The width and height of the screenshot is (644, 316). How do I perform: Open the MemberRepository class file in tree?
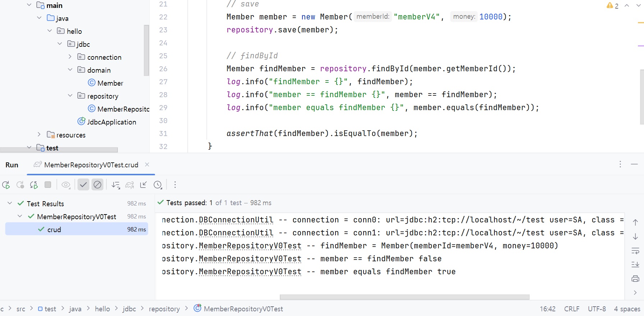[119, 109]
